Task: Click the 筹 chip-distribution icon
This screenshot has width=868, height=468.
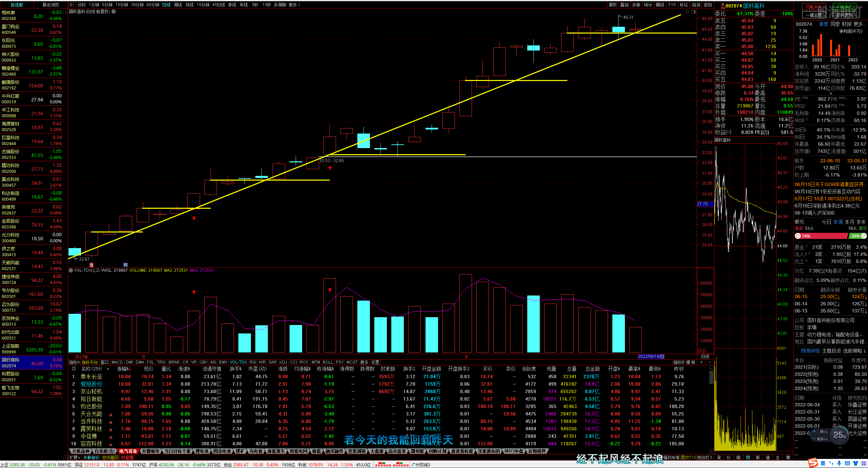Action: [788, 457]
